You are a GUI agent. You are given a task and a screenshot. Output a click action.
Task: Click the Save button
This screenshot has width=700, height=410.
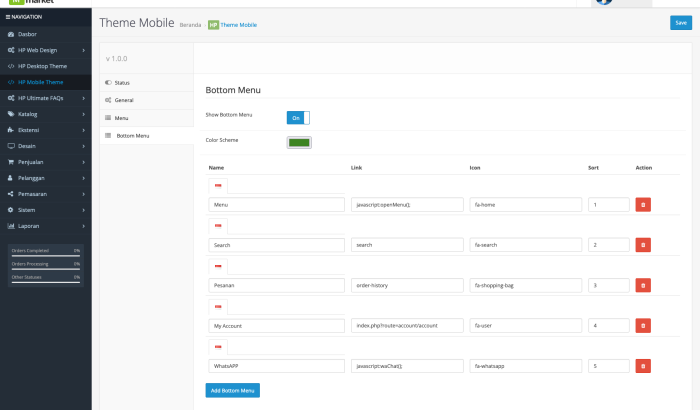coord(681,23)
